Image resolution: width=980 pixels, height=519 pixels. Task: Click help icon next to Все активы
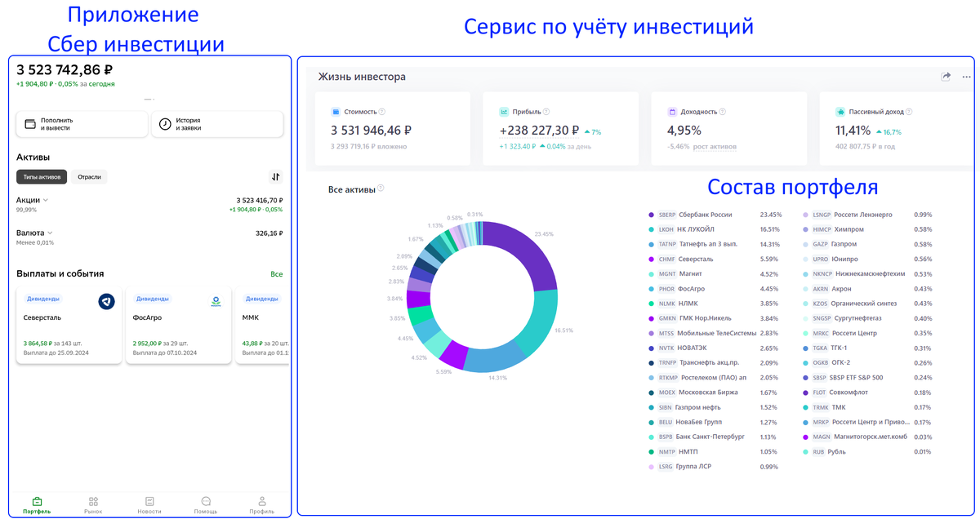pos(381,189)
